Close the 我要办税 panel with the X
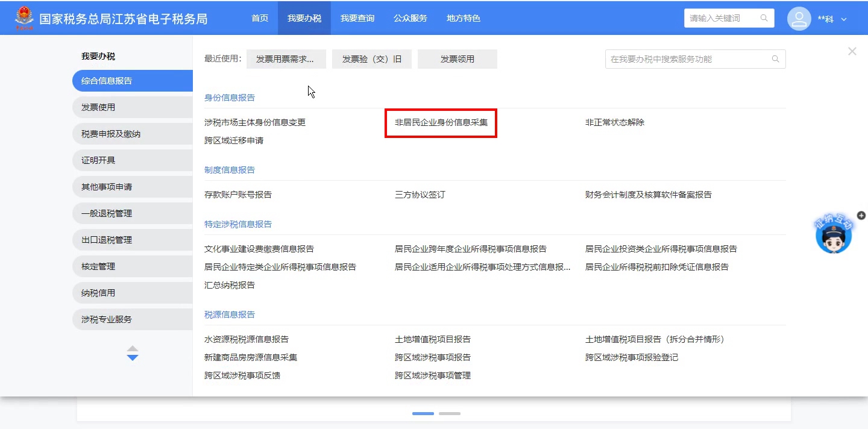Viewport: 868px width, 429px height. tap(852, 52)
